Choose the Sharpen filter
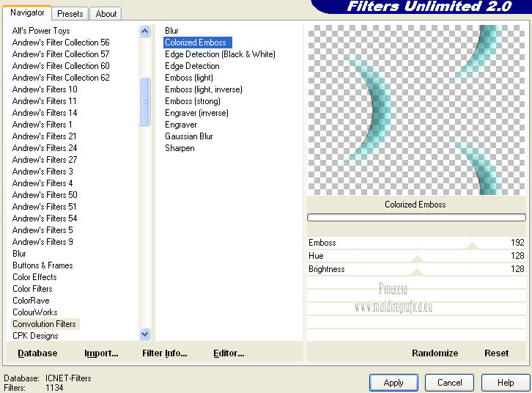The image size is (532, 393). pos(180,148)
